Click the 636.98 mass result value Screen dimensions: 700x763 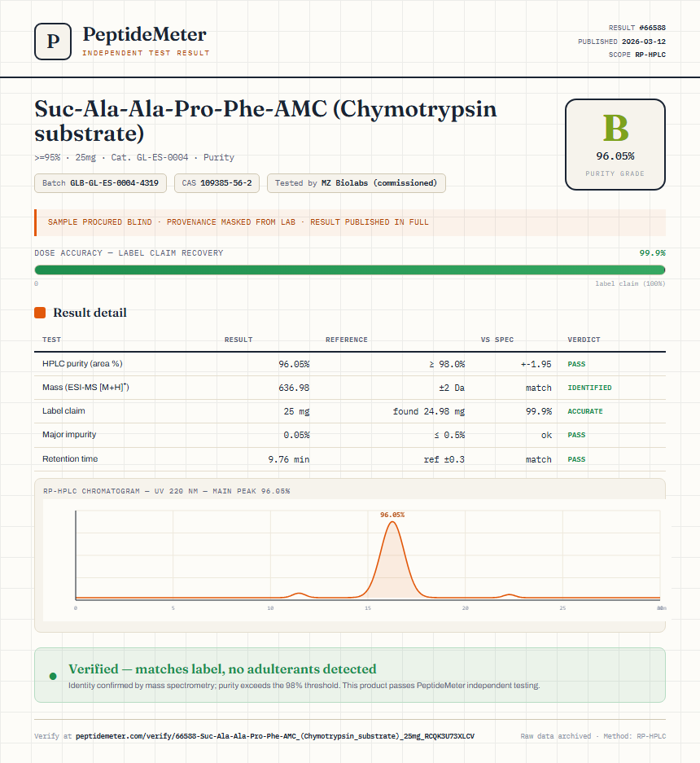tap(294, 388)
